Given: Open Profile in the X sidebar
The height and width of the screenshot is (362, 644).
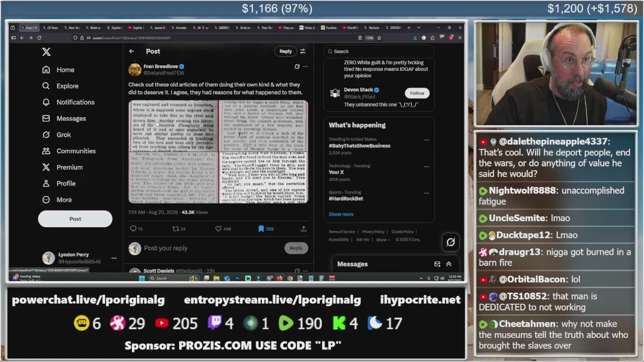Looking at the screenshot, I should click(x=59, y=184).
